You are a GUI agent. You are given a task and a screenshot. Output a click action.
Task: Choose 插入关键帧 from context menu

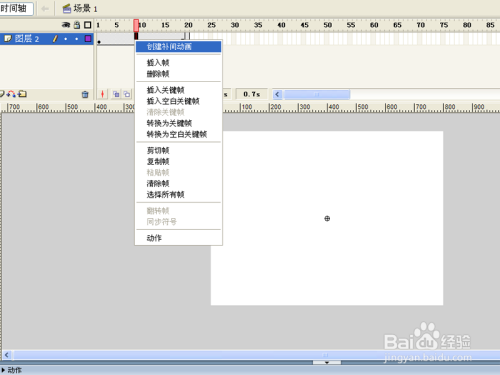[x=178, y=90]
